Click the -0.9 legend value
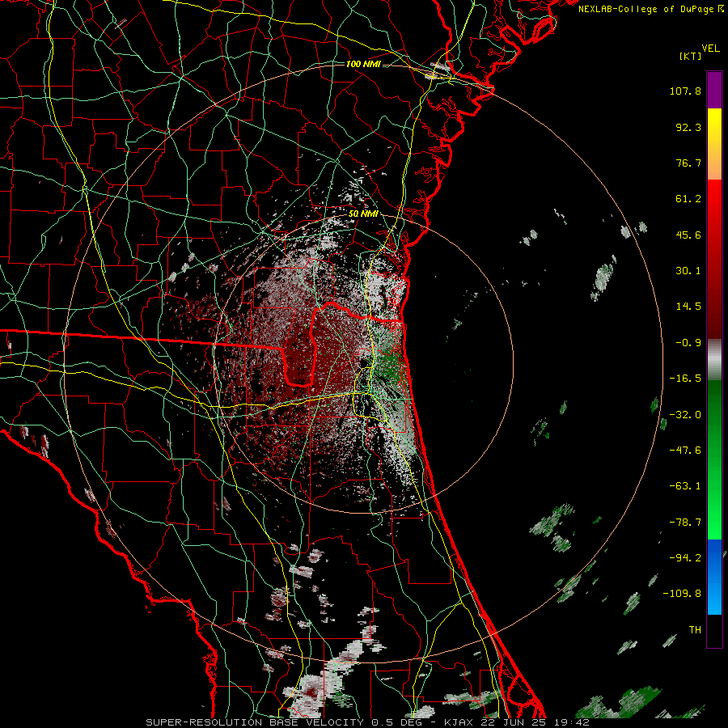Viewport: 728px width, 728px height. pos(688,343)
